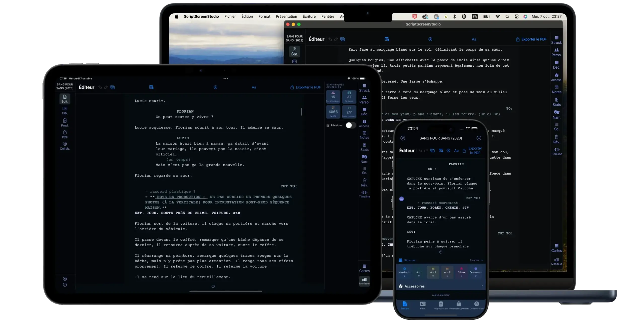Screen dimensions: 644x336
Task: Select the Arc II card on the iPhone
Action: click(433, 272)
